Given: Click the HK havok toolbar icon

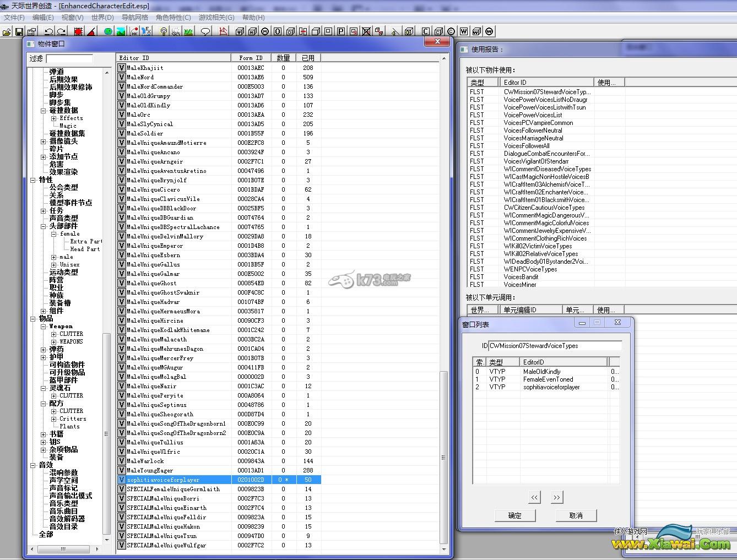Looking at the screenshot, I should point(134,31).
